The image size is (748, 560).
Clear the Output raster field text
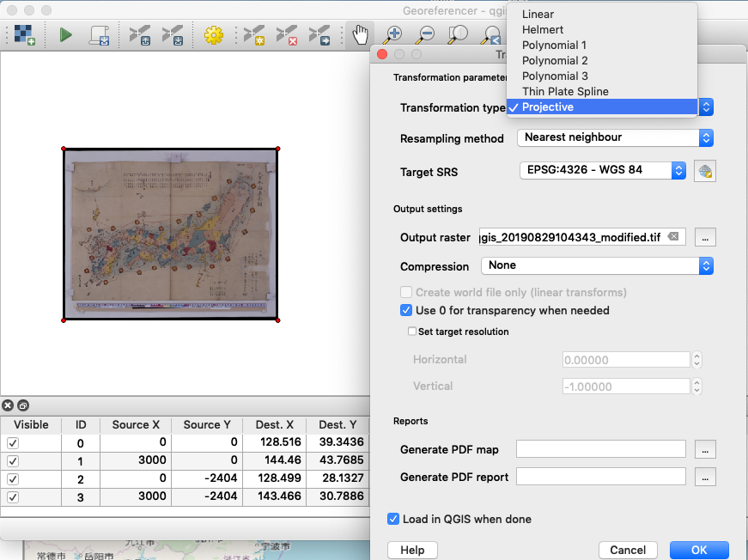pyautogui.click(x=673, y=236)
